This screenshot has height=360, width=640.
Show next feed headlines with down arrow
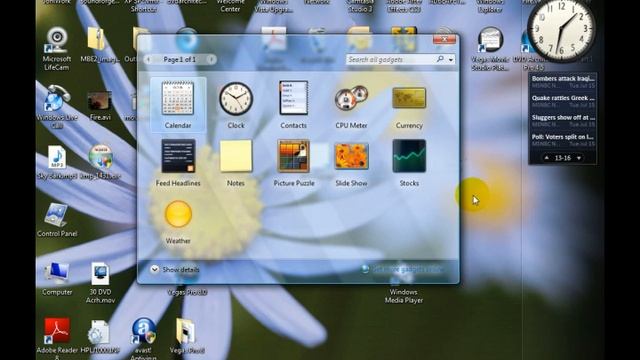[x=578, y=158]
